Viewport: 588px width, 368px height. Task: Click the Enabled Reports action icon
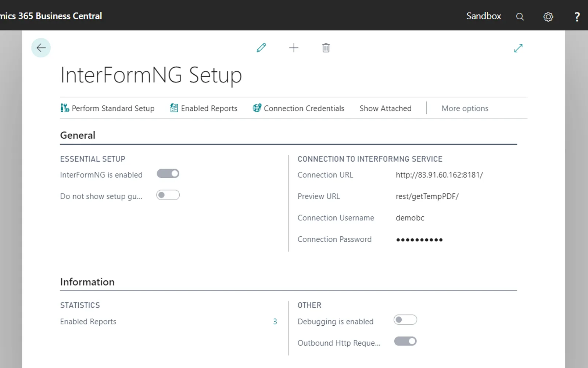(174, 108)
